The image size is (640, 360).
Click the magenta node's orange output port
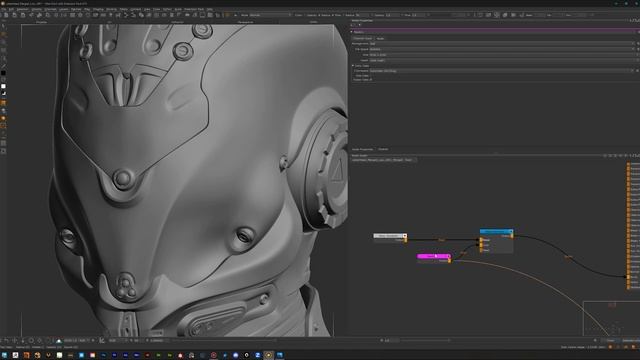click(449, 261)
